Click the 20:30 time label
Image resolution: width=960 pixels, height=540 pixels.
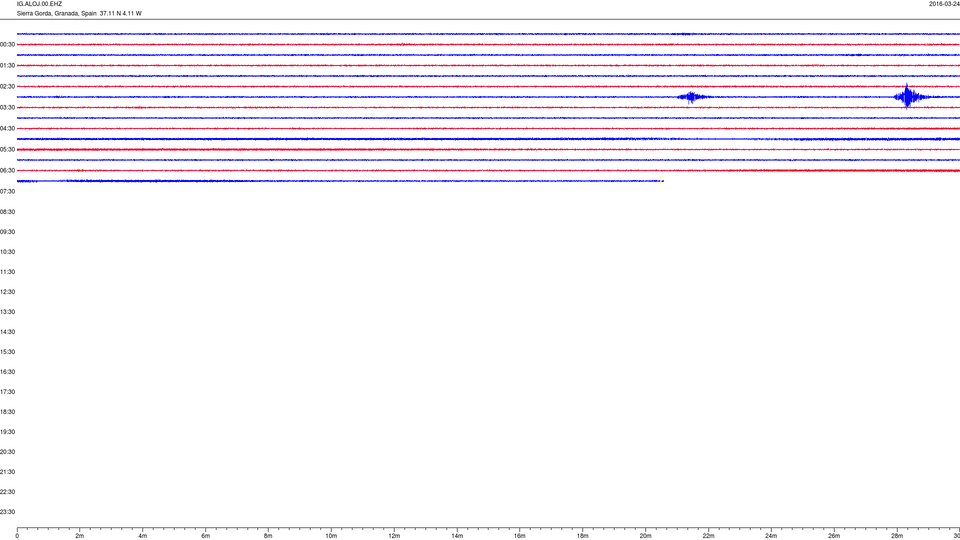coord(7,452)
